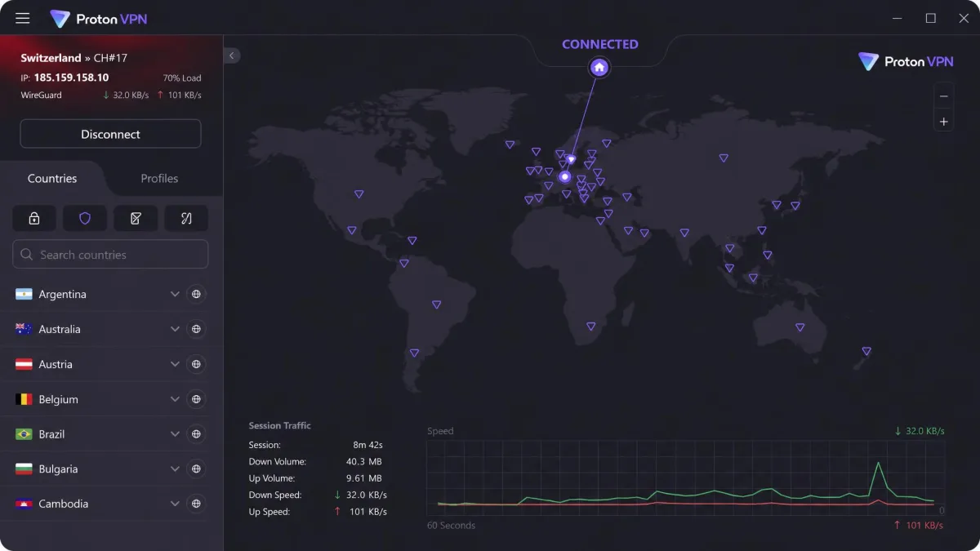Expand the Bulgaria server list
Screen dimensions: 980x551
click(175, 469)
